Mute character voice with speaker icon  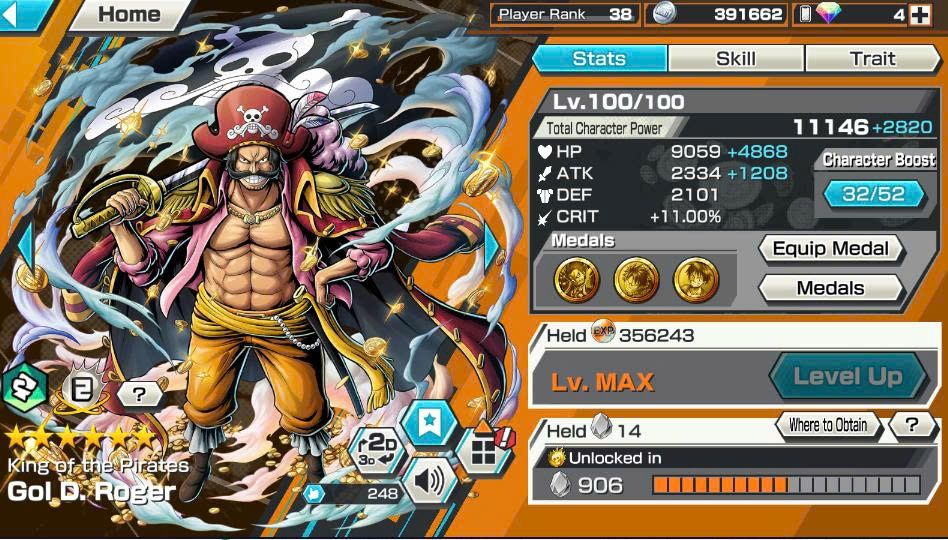click(x=430, y=481)
